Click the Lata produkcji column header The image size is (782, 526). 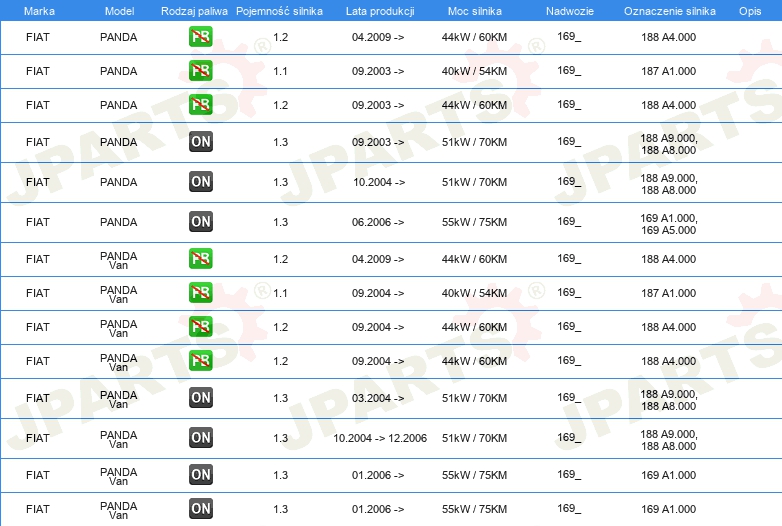click(x=380, y=11)
